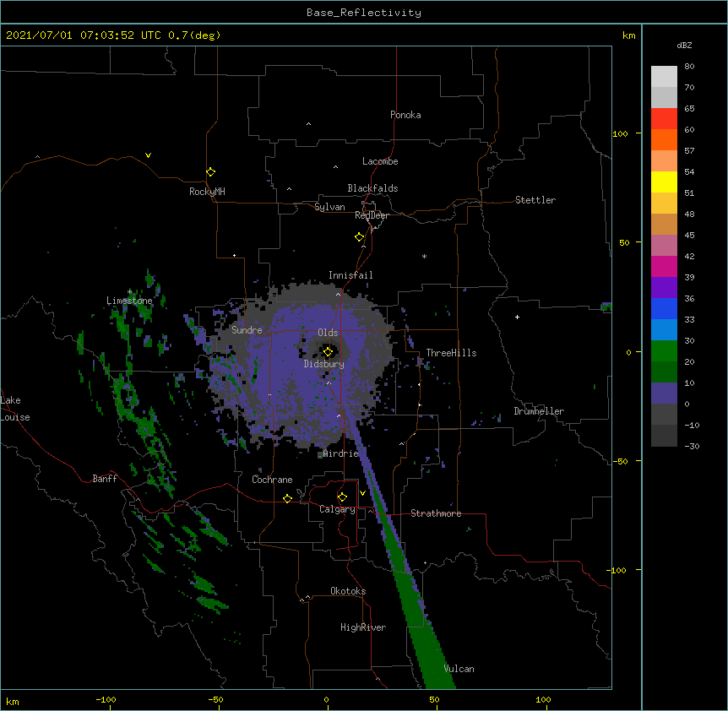Select the blue 33-36 dBZ color swatch
This screenshot has height=711, width=728.
click(664, 308)
